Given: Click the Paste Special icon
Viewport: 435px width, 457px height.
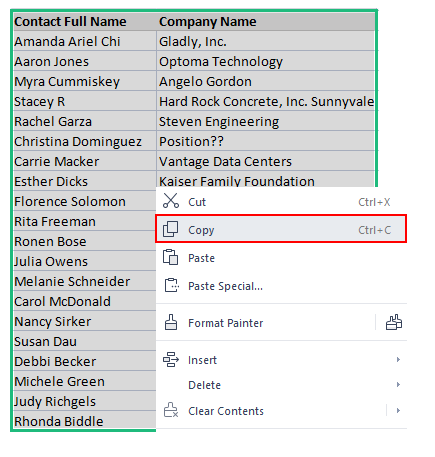Looking at the screenshot, I should pyautogui.click(x=172, y=285).
